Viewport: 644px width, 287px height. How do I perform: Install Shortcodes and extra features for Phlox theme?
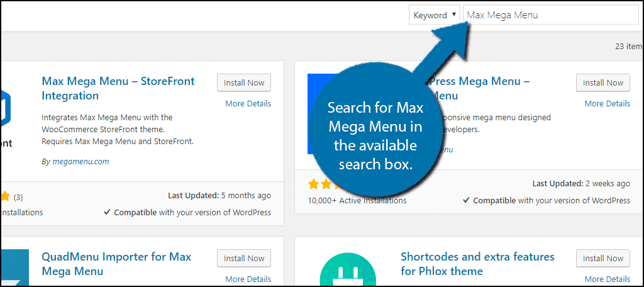(603, 258)
